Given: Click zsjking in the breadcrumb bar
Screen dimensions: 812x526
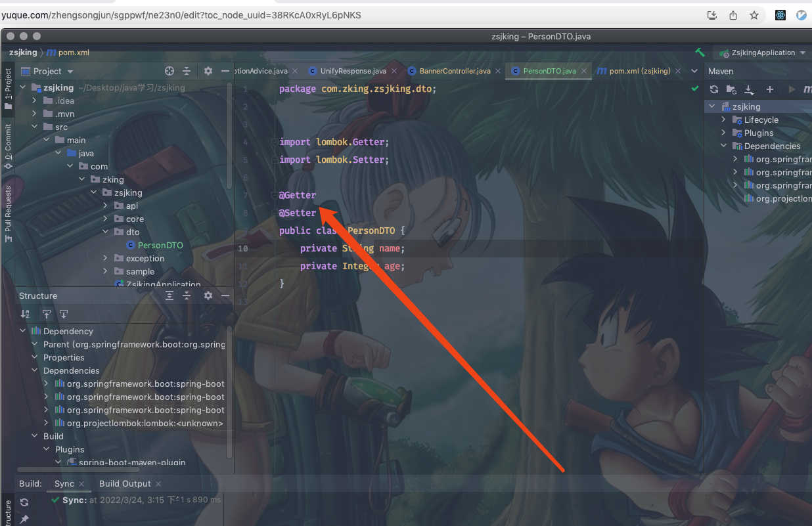Looking at the screenshot, I should tap(23, 53).
